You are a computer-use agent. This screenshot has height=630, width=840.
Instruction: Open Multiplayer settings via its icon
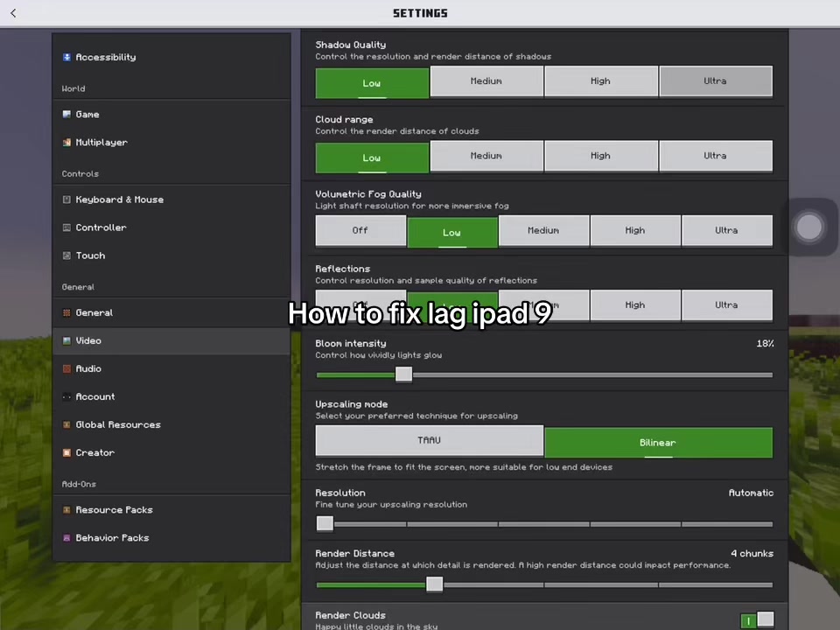coord(66,143)
